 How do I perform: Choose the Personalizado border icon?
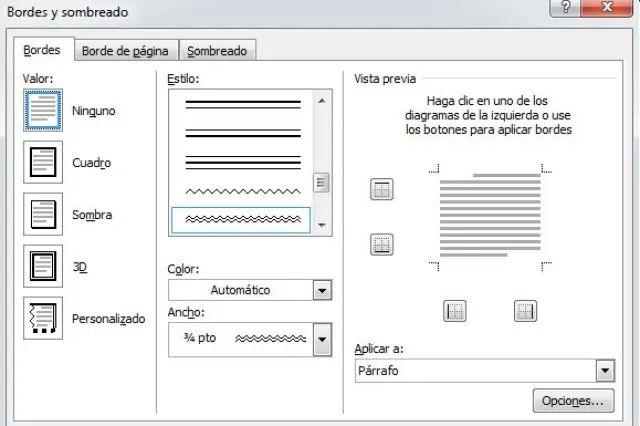tap(43, 318)
